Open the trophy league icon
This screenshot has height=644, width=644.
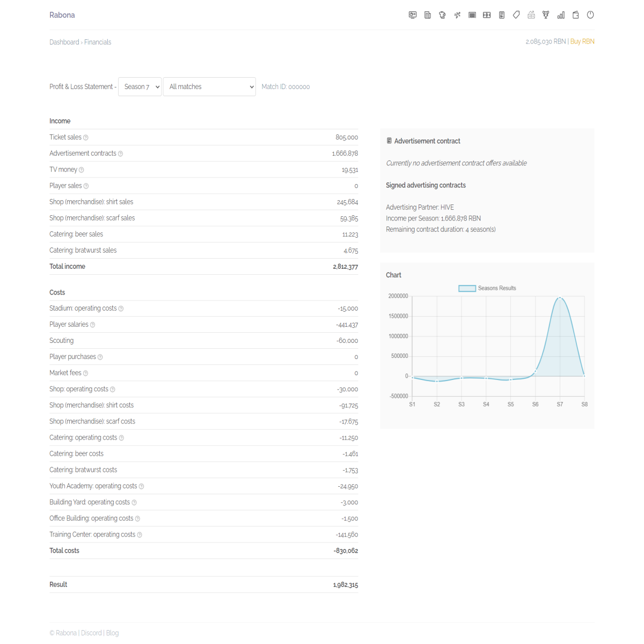pos(546,15)
